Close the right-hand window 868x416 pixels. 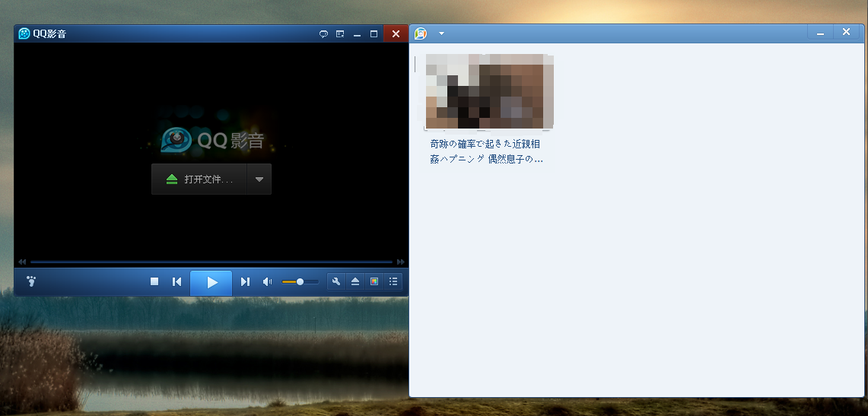[847, 32]
